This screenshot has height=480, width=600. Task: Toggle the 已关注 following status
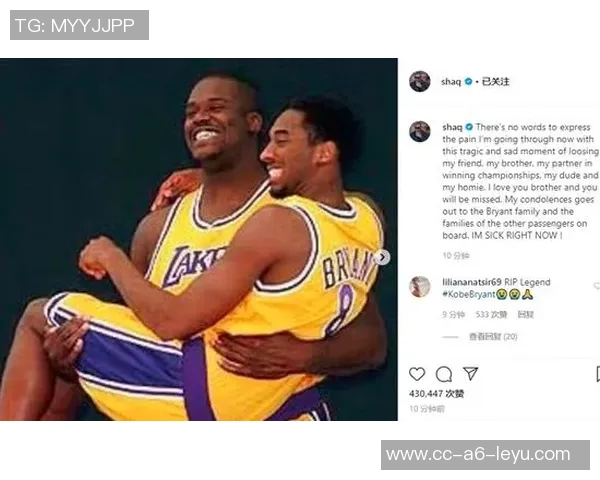coord(496,82)
